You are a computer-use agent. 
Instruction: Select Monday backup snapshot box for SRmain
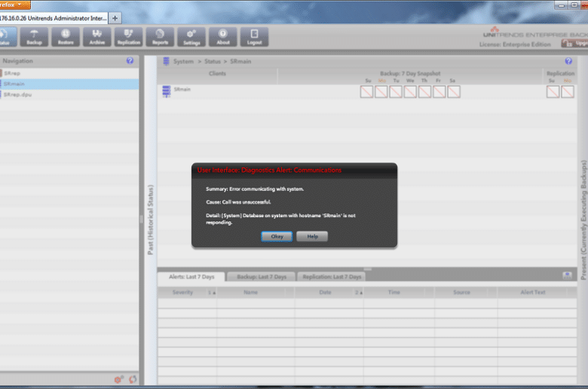(381, 92)
